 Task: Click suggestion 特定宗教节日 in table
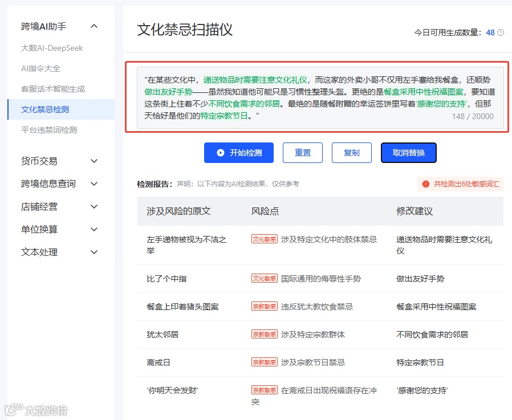tap(420, 362)
